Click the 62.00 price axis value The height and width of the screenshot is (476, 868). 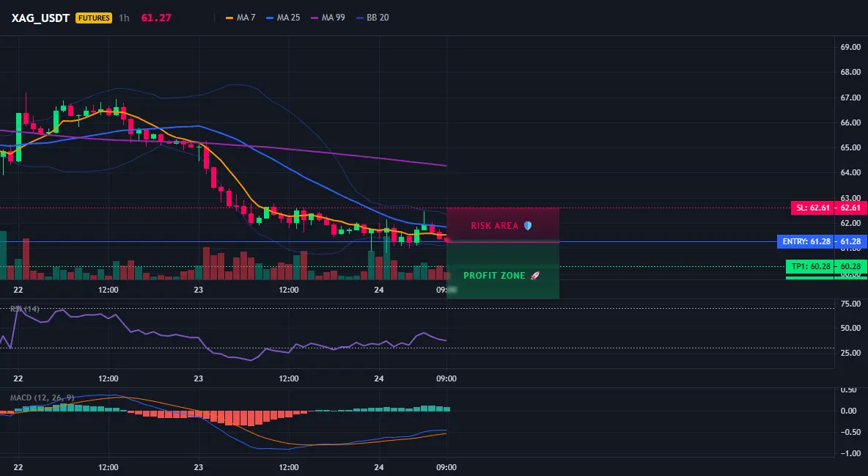[x=850, y=223]
